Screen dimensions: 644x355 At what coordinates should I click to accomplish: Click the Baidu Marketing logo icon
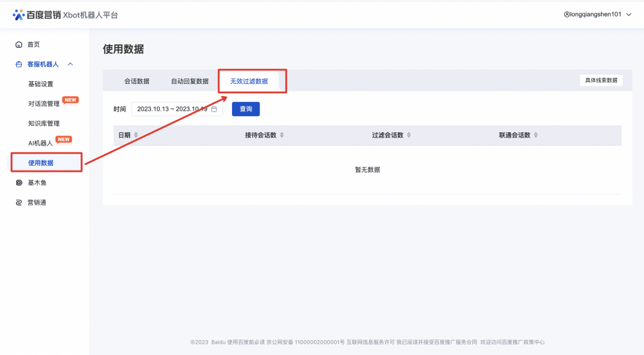(18, 15)
